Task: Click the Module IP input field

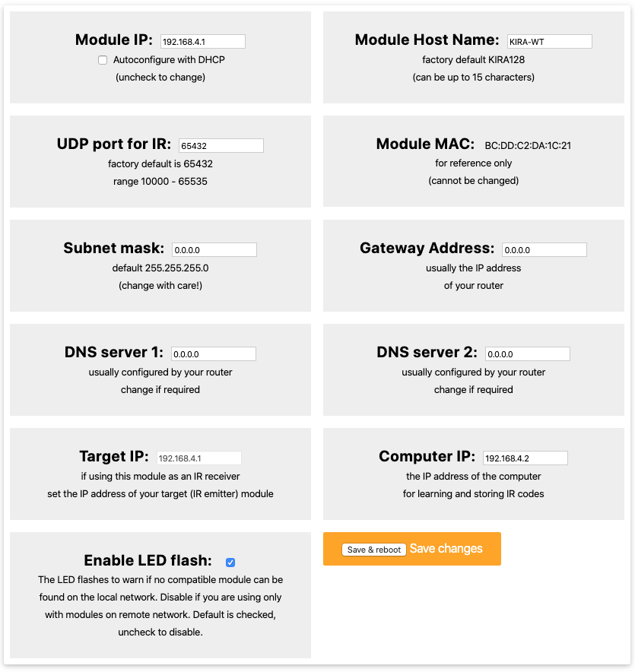Action: pyautogui.click(x=202, y=42)
